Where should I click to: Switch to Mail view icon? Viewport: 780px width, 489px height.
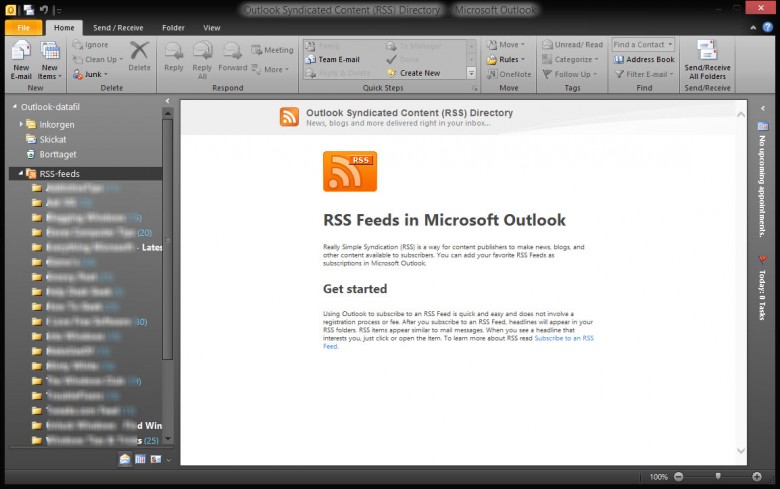click(x=125, y=459)
